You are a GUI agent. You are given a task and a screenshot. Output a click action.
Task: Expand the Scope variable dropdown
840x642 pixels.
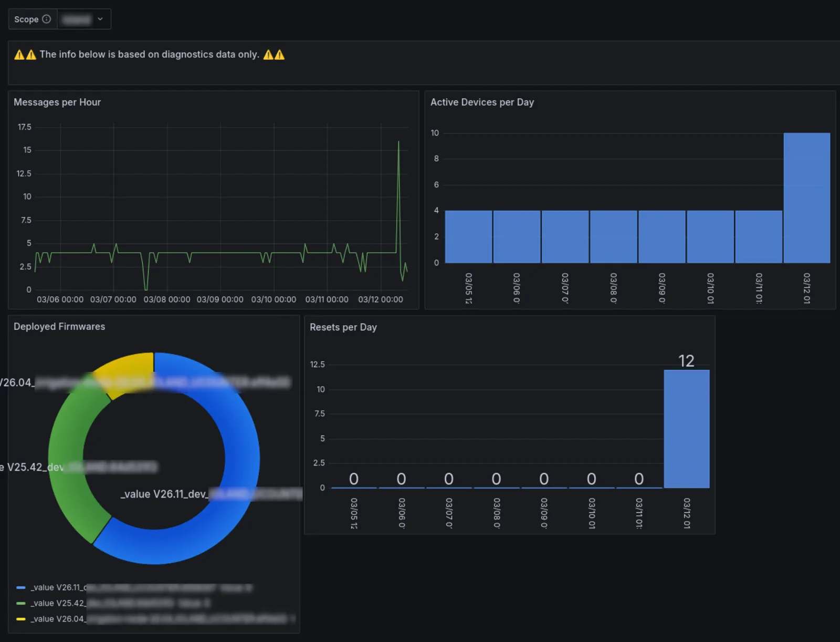[x=84, y=19]
